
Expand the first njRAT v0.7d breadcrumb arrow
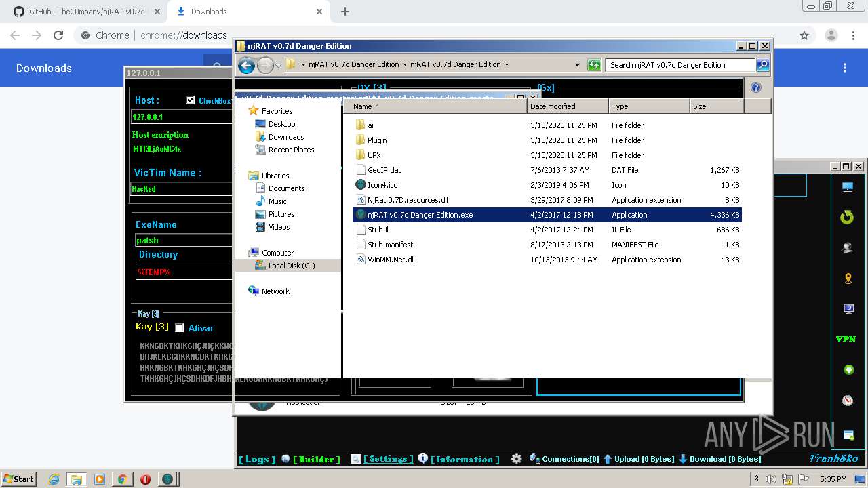405,65
